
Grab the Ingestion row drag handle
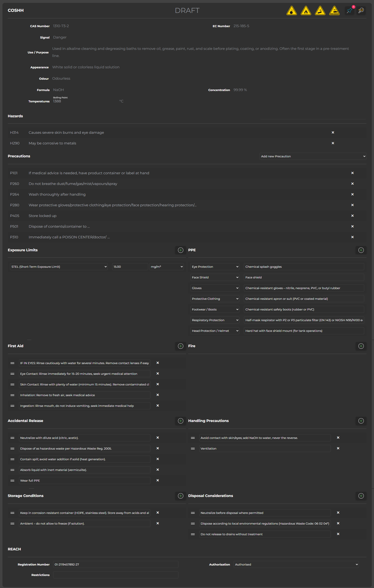12,406
